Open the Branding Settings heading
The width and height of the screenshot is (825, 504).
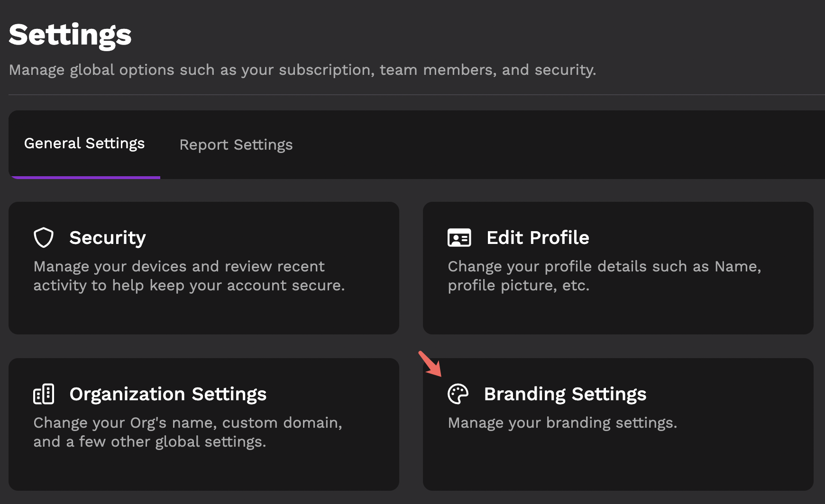click(565, 394)
